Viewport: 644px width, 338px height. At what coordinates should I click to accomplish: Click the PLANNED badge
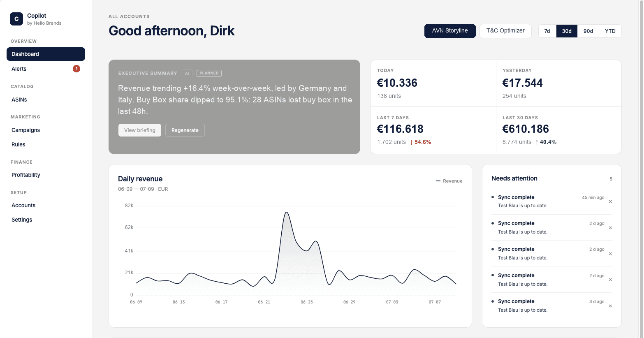point(209,73)
